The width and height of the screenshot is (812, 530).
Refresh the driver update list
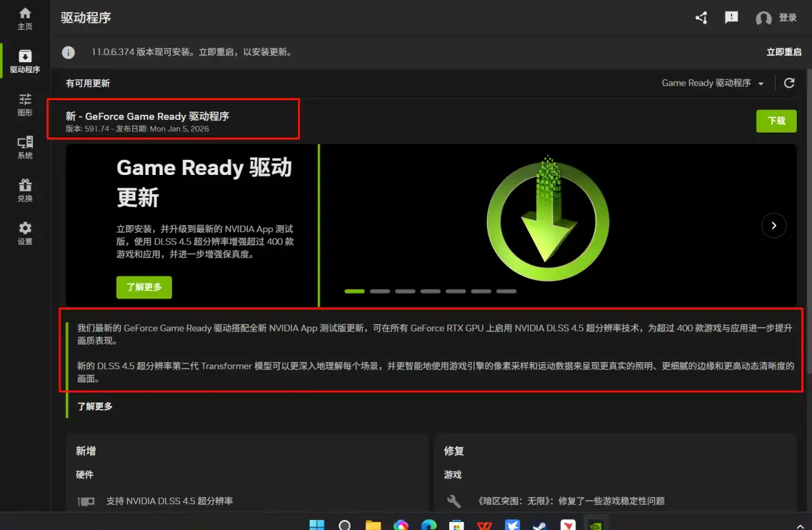click(789, 83)
